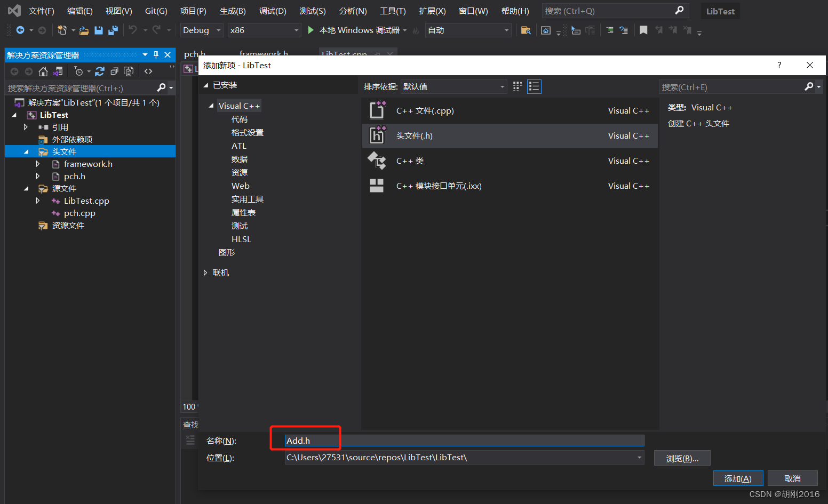This screenshot has width=828, height=504.
Task: Open the Git(G) menu
Action: tap(156, 11)
